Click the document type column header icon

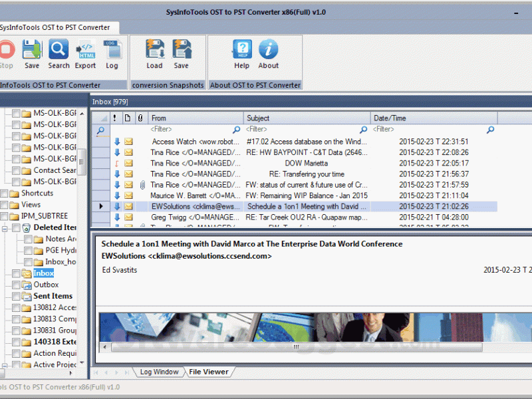128,118
